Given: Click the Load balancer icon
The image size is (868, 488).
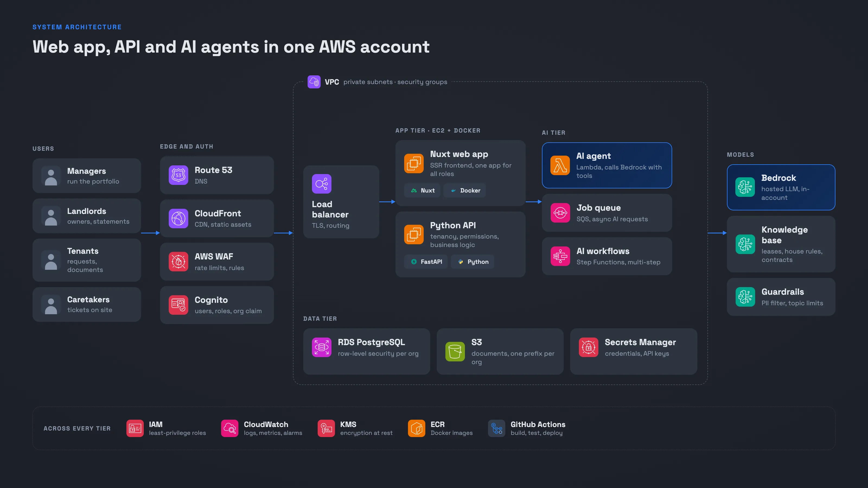Looking at the screenshot, I should tap(321, 184).
